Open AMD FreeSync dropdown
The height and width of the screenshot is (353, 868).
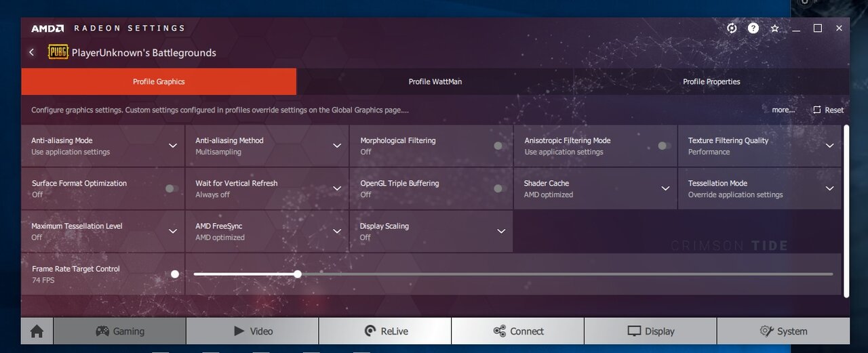[337, 231]
